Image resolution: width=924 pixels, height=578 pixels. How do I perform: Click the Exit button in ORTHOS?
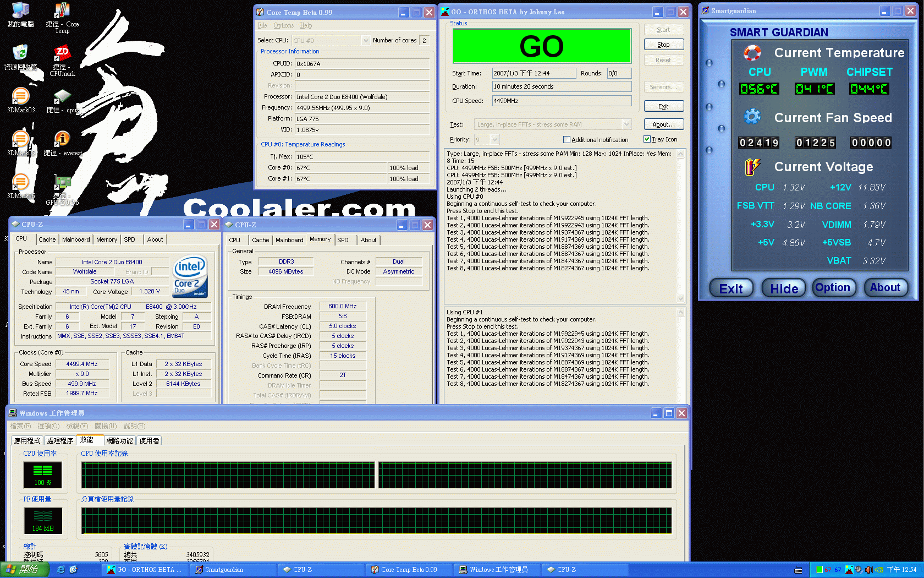664,106
